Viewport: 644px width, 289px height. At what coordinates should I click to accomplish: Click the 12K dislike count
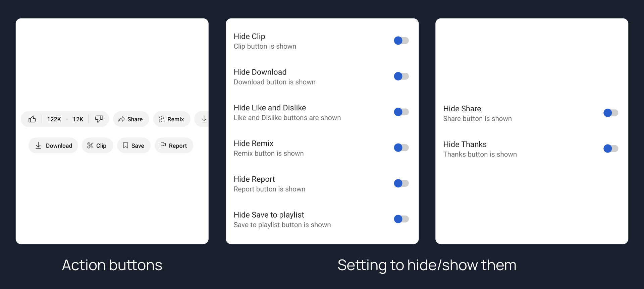point(78,119)
